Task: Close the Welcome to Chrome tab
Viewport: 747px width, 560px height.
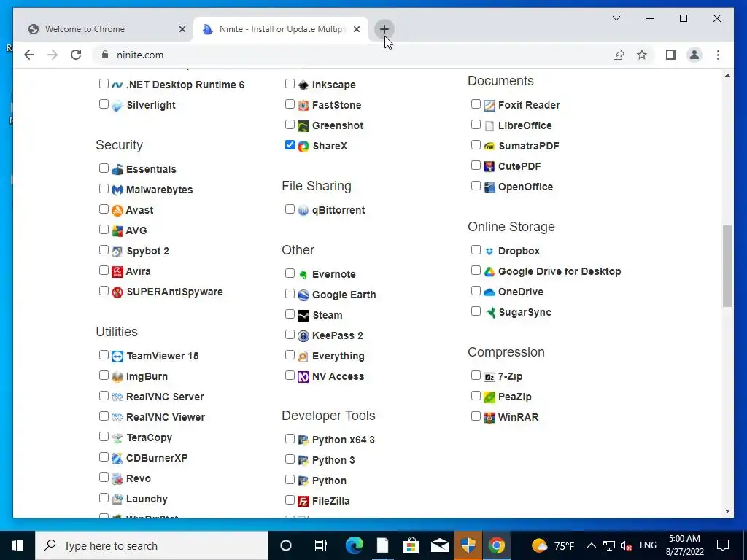Action: point(182,29)
